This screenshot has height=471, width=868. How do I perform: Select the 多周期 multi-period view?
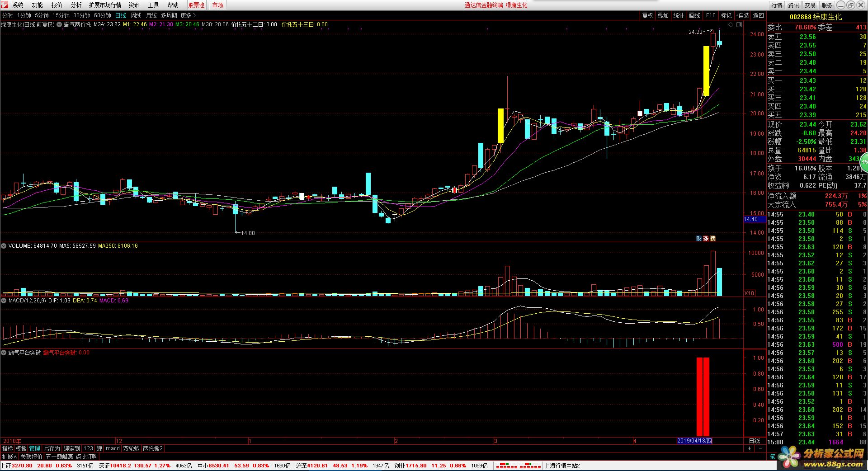[169, 15]
